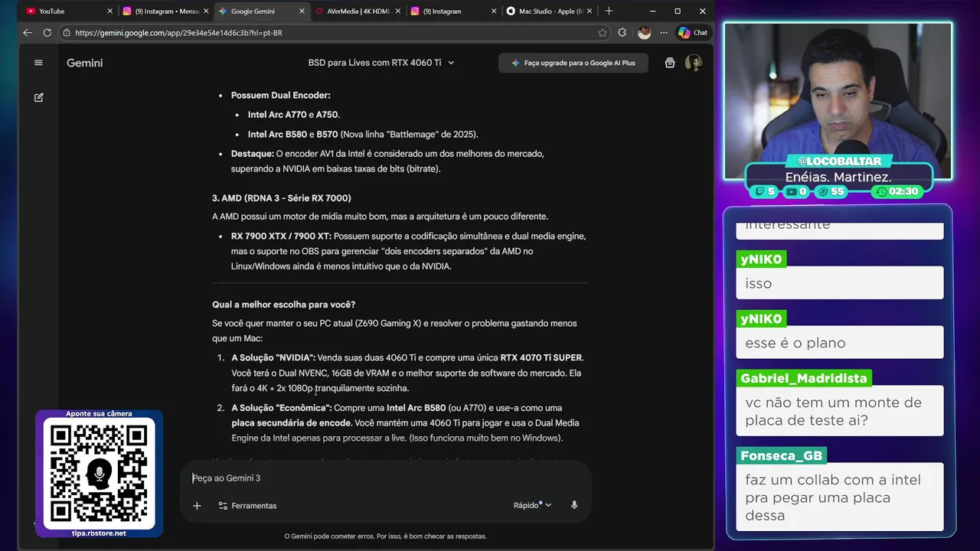Click the 'Qual a melhor escolha para você?' heading
This screenshot has width=980, height=551.
pyautogui.click(x=283, y=305)
